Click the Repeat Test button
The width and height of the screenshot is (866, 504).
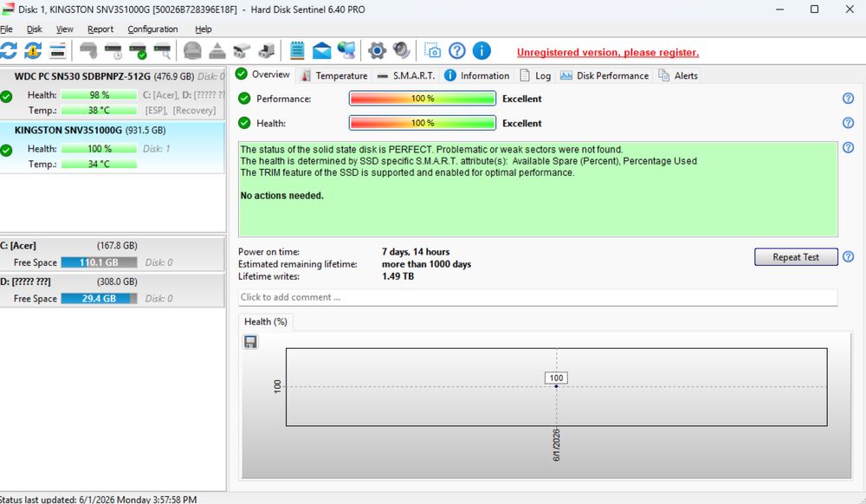(796, 256)
